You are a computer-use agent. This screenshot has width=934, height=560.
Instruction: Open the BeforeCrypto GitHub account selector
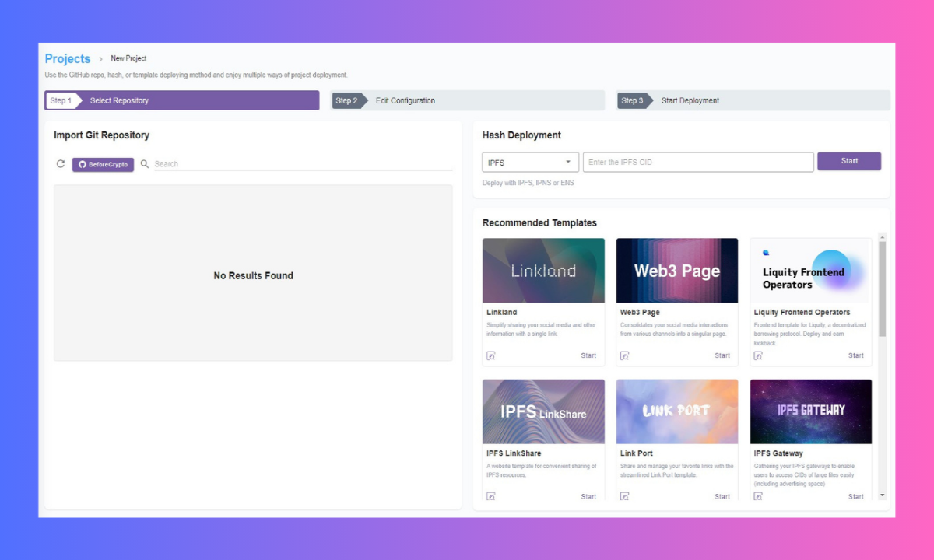[103, 164]
